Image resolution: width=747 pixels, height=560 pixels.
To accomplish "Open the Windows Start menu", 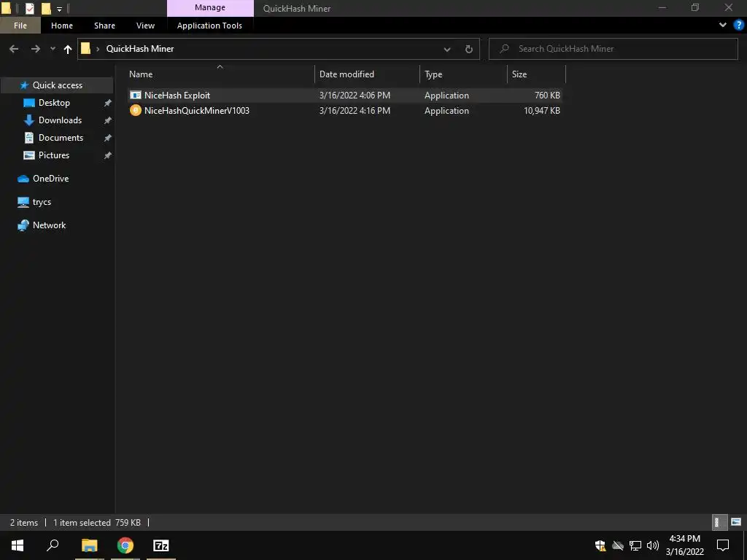I will tap(18, 545).
